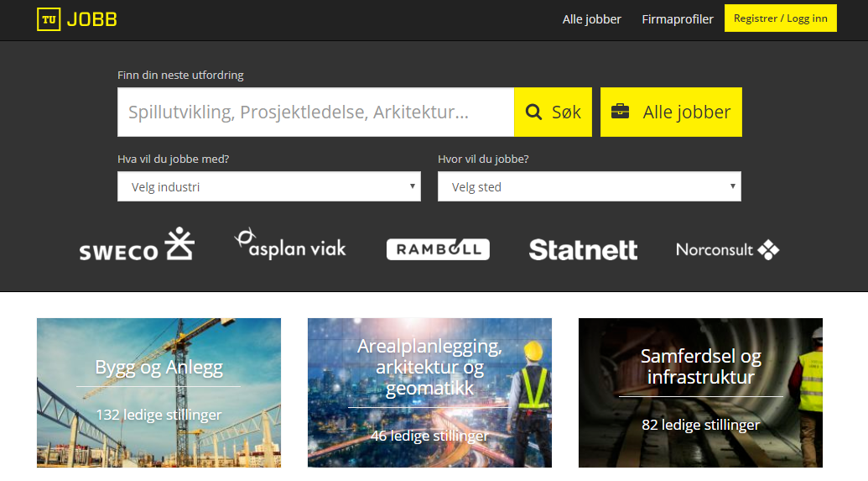The image size is (868, 481).
Task: Focus the job search text field
Action: coord(315,112)
